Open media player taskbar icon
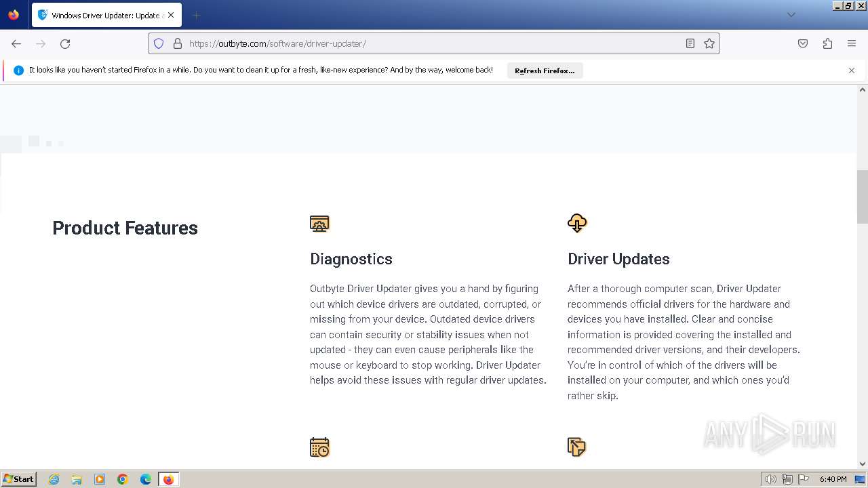Screen dimensions: 868x488 [100, 479]
